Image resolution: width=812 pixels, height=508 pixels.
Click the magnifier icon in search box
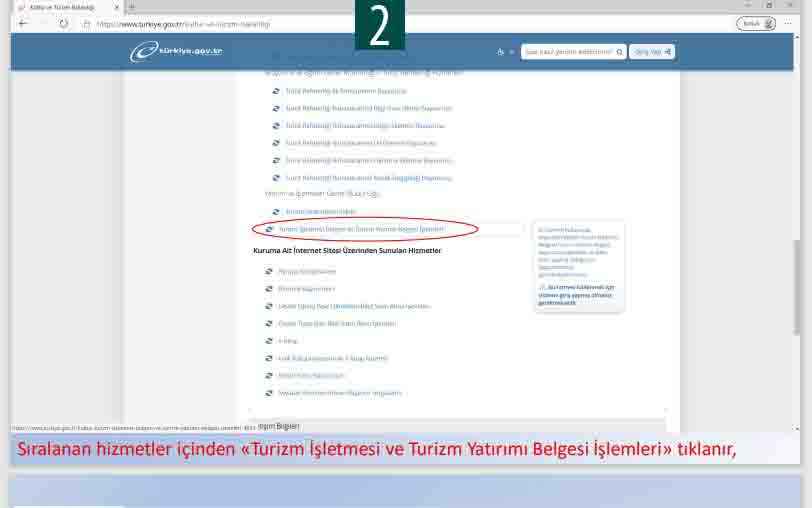620,52
